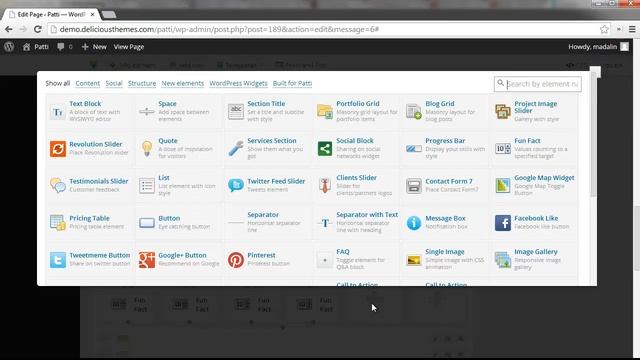640x360 pixels.
Task: Filter elements by Content category
Action: point(87,83)
